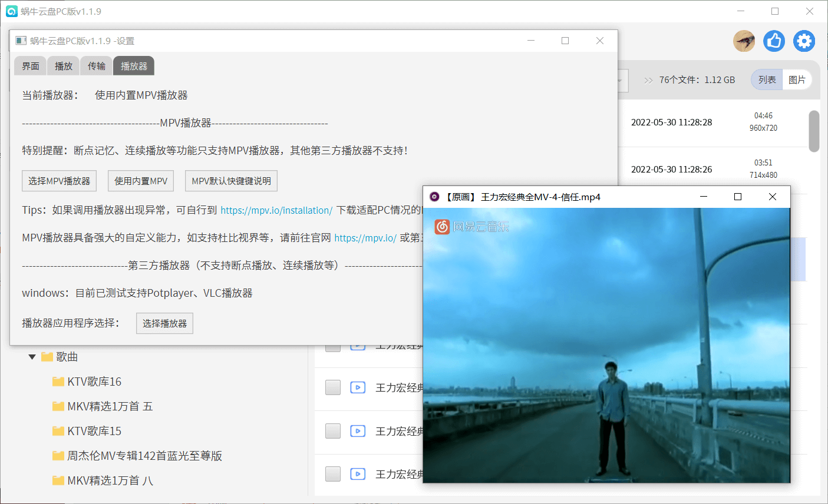Select the MKV精选1万首 八 folder
828x504 pixels.
110,480
